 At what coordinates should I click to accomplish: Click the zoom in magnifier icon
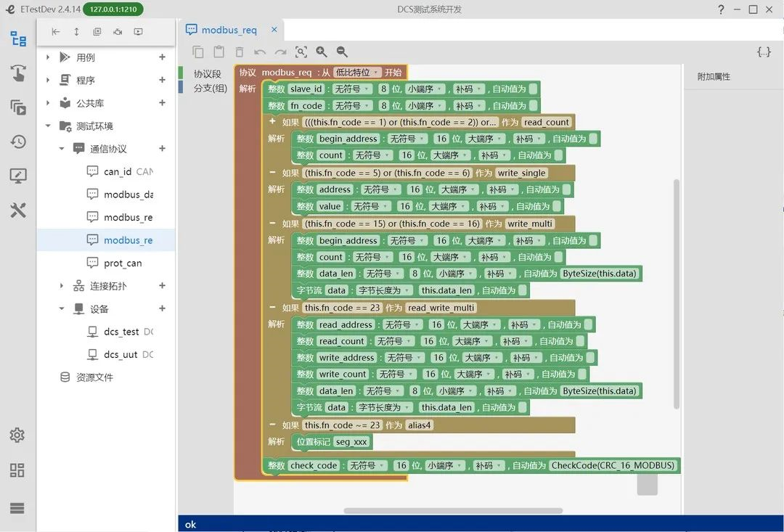click(x=322, y=52)
